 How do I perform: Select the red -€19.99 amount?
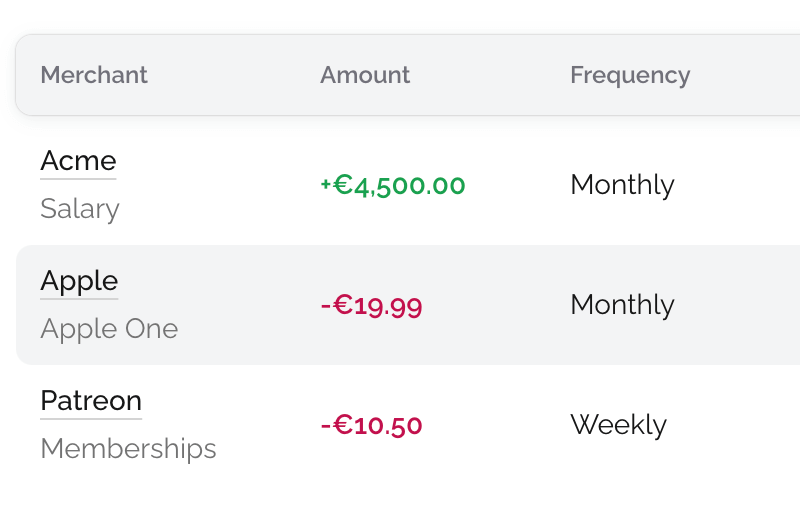[x=371, y=305]
